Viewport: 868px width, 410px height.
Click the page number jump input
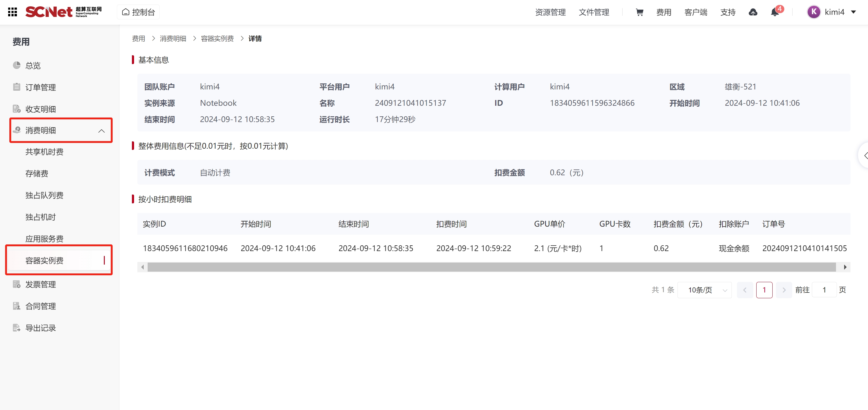pyautogui.click(x=824, y=290)
